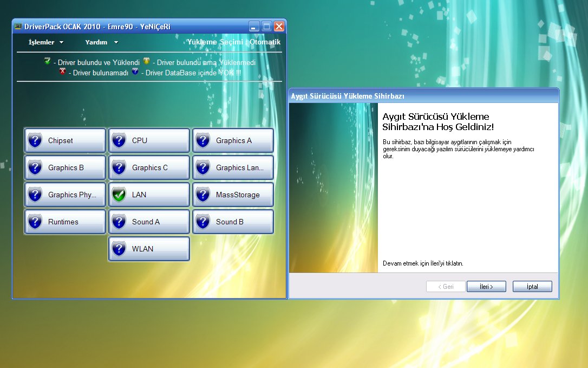Image resolution: width=588 pixels, height=368 pixels.
Task: Expand the İşlemler dropdown arrow
Action: (x=61, y=42)
